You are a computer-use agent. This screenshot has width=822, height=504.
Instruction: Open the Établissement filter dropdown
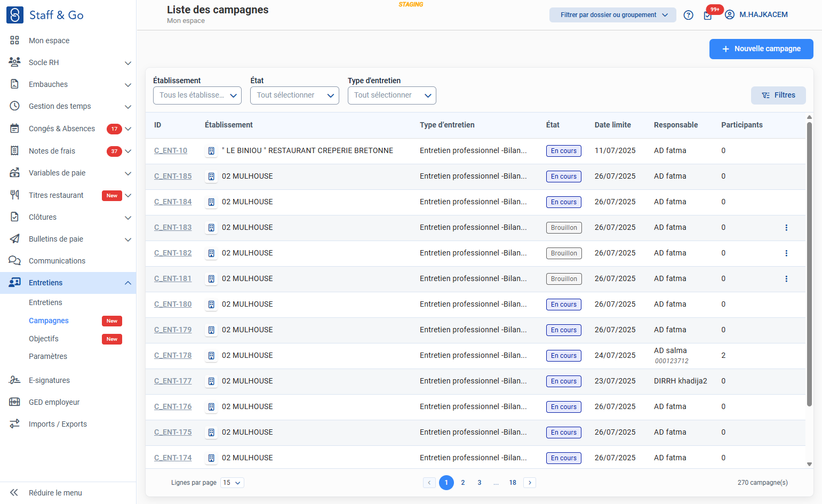click(x=197, y=95)
